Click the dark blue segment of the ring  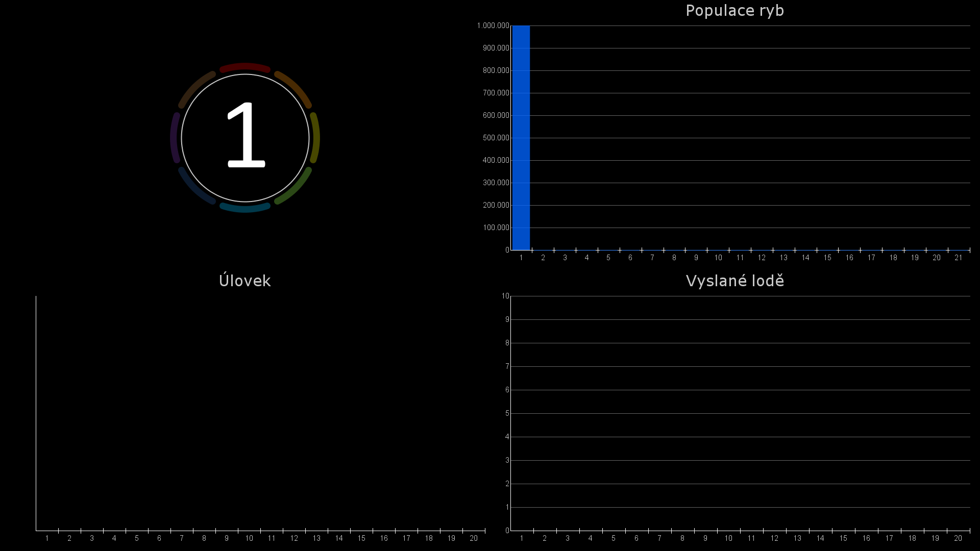[195, 187]
